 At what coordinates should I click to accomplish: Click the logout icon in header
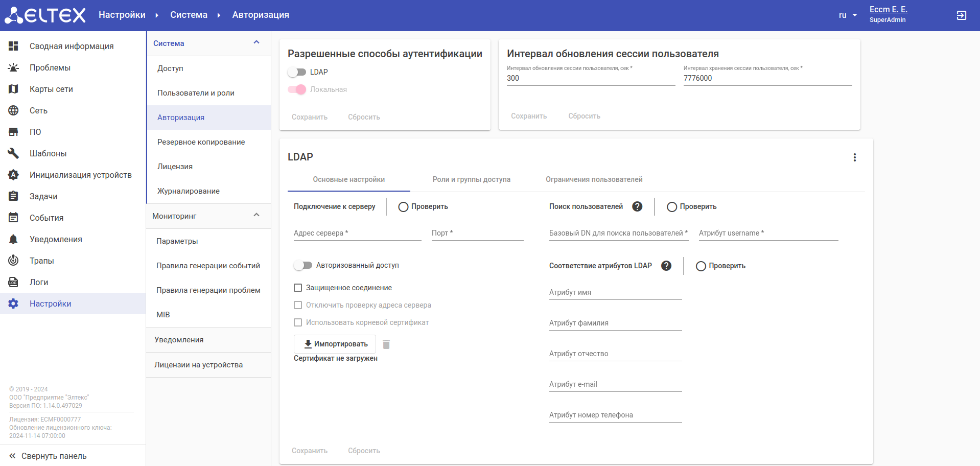pos(961,15)
